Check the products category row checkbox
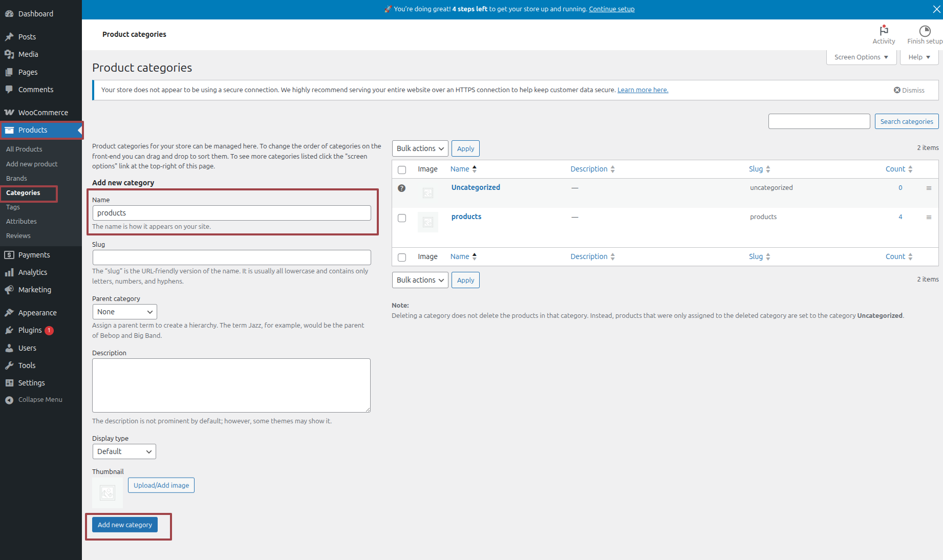The width and height of the screenshot is (943, 560). coord(402,218)
